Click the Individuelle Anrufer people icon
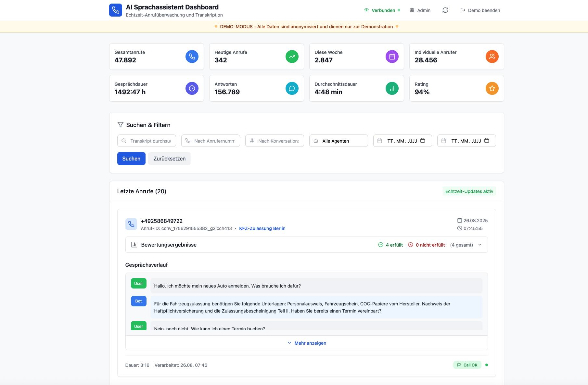This screenshot has width=588, height=385. pyautogui.click(x=492, y=57)
